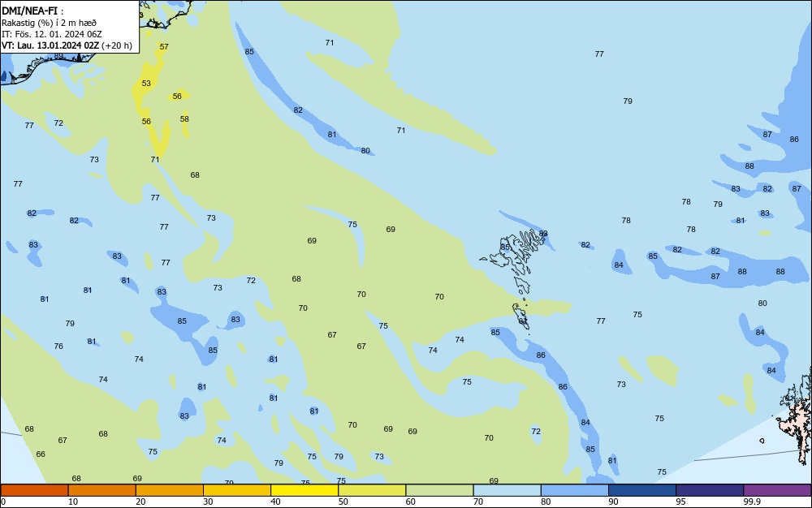
Task: Select the orange 10–20 legend swatch
Action: pos(102,490)
